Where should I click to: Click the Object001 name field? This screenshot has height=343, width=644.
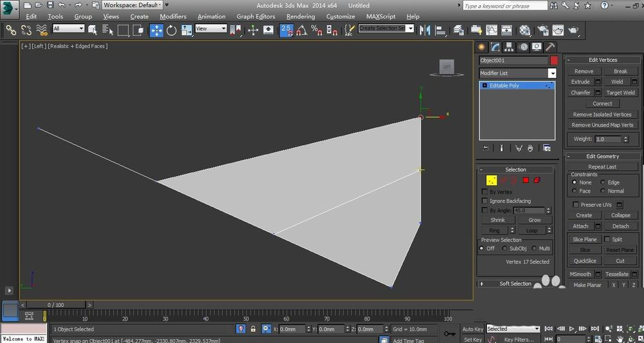[x=513, y=61]
